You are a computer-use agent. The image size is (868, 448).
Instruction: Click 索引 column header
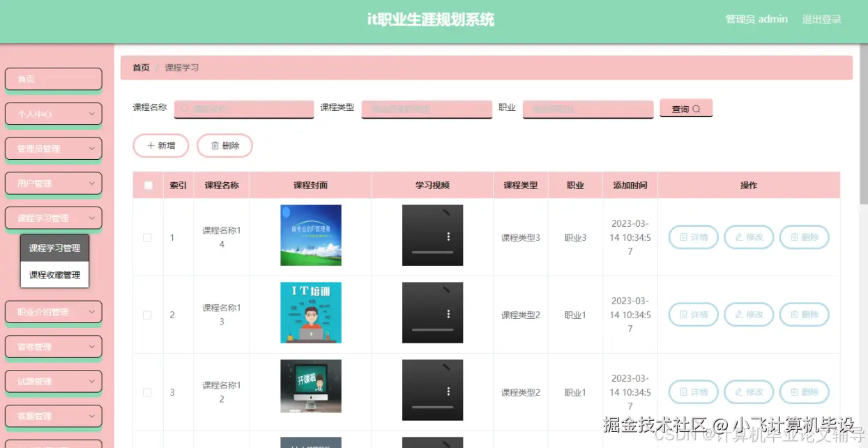tap(178, 186)
